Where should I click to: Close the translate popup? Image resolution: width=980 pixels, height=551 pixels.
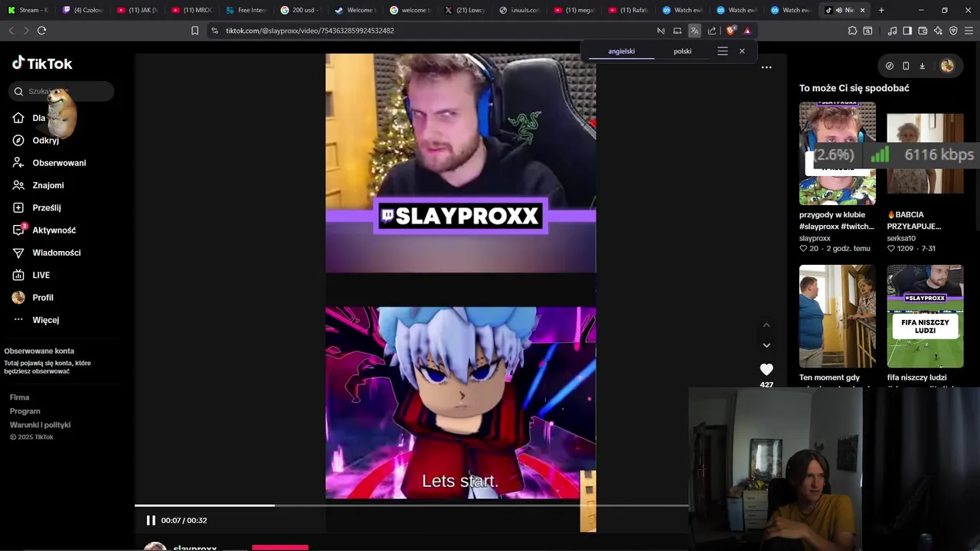742,51
